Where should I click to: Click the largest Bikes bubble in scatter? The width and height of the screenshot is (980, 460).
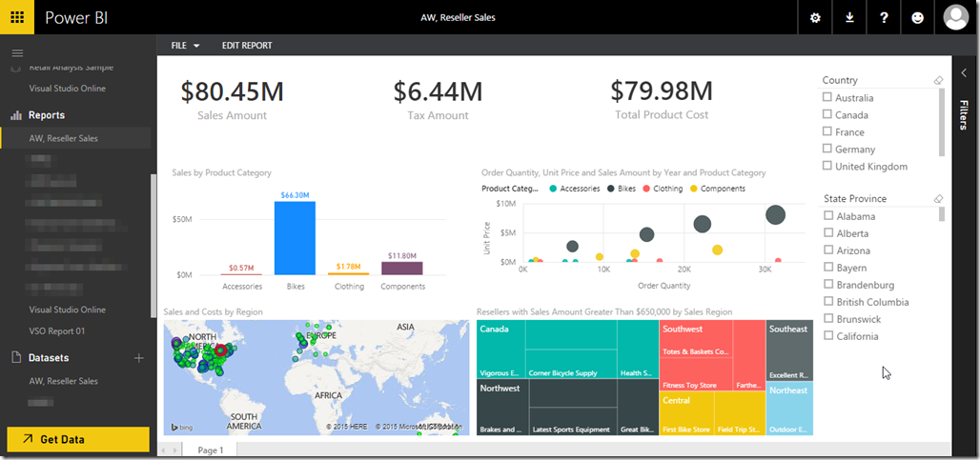click(775, 215)
